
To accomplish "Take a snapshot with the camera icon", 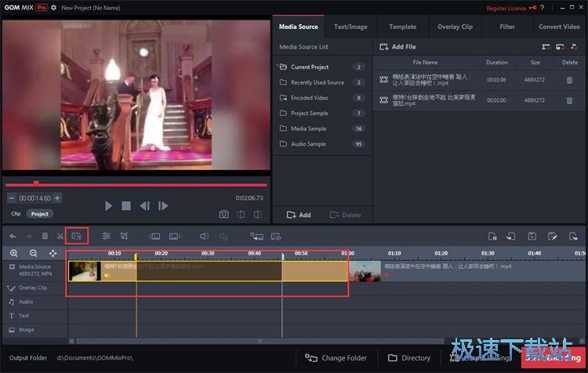I will tap(223, 214).
